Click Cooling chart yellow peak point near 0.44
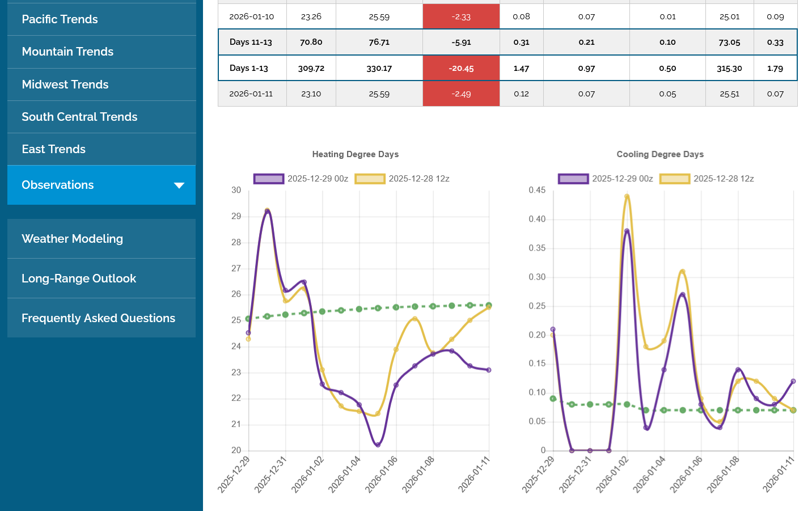This screenshot has height=511, width=812. click(627, 197)
